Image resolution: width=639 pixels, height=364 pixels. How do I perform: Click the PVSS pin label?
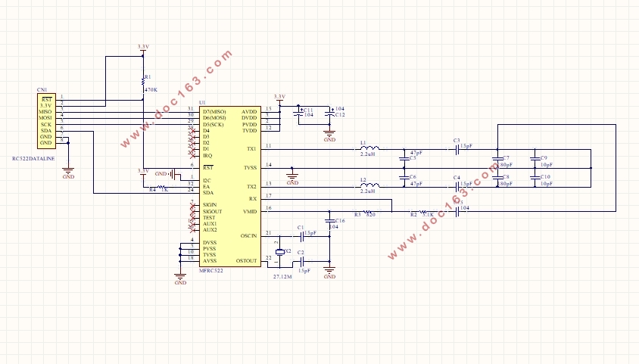click(x=209, y=249)
